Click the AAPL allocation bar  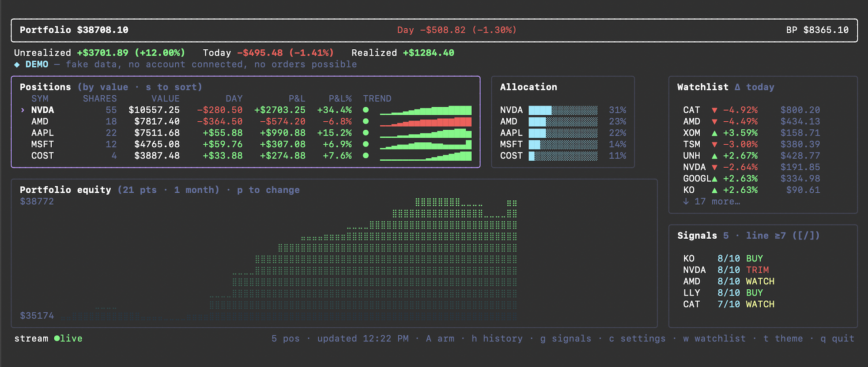click(x=563, y=133)
